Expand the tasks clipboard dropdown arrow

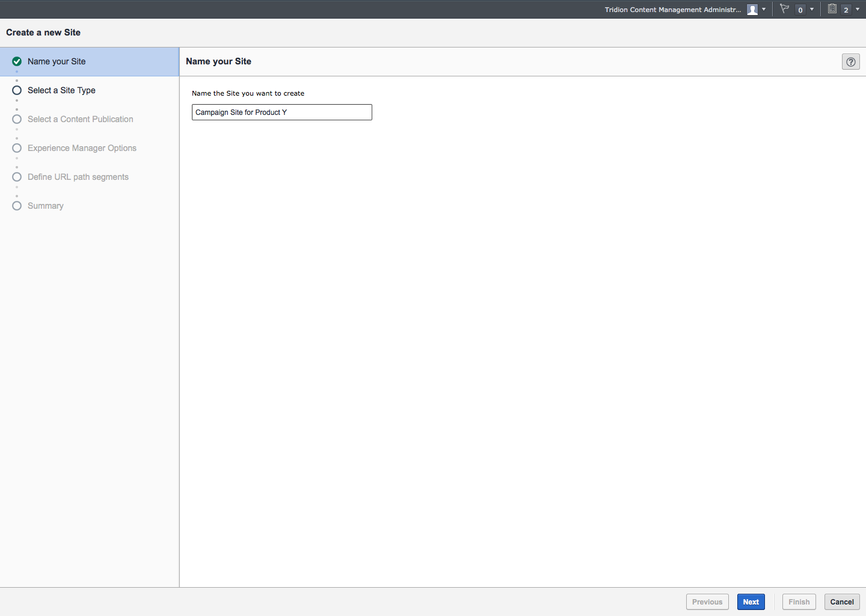click(x=858, y=10)
